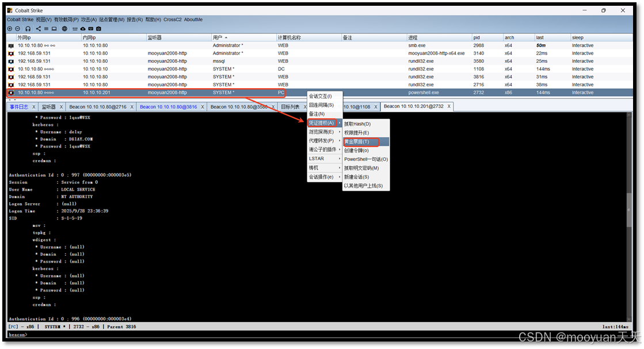The image size is (644, 349).
Task: Click the beacon icon of the mssql row
Action: click(x=11, y=61)
